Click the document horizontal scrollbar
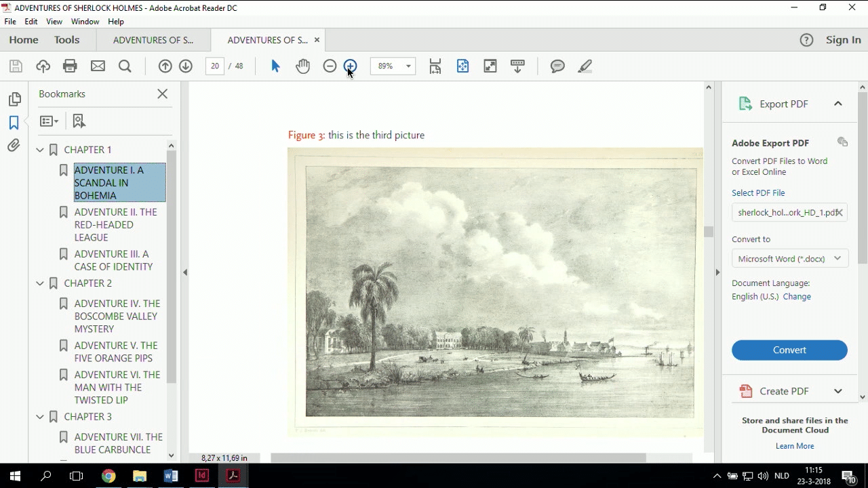 pyautogui.click(x=458, y=458)
